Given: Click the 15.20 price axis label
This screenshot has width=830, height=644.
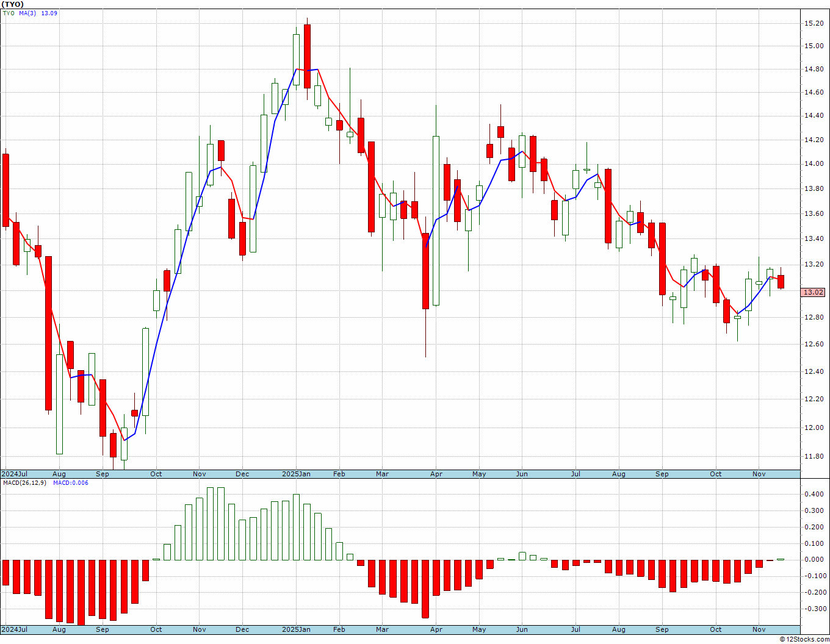Looking at the screenshot, I should click(814, 23).
